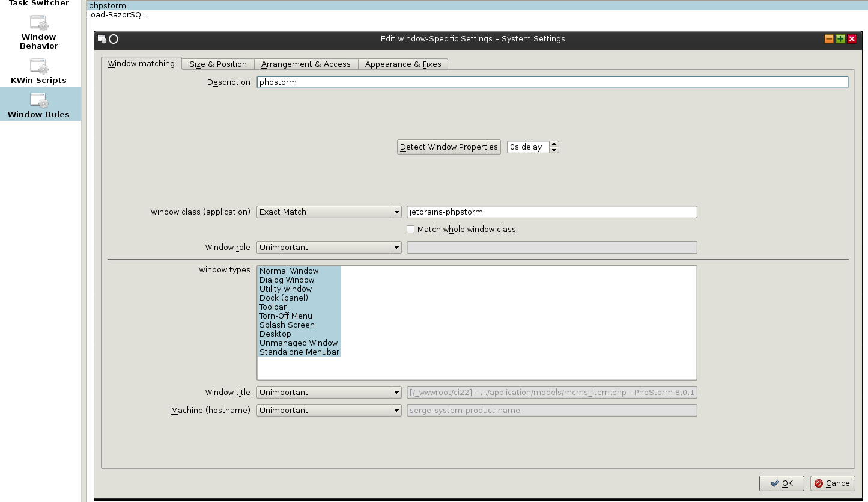Select Unmanaged Window type

point(299,343)
